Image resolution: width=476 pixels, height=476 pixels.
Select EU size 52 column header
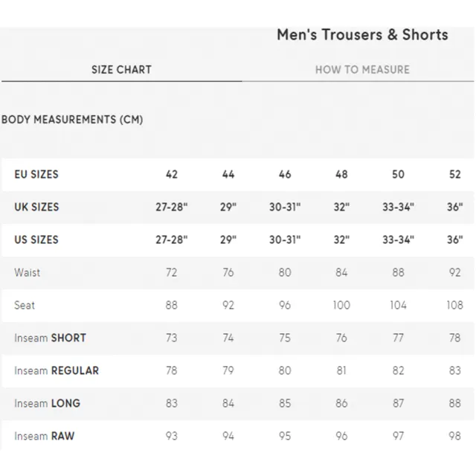click(x=454, y=175)
